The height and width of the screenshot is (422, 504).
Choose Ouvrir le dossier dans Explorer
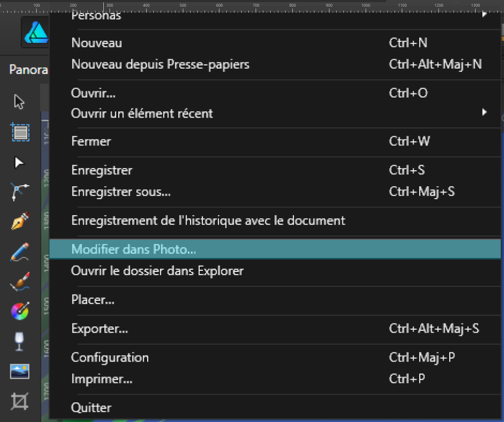pos(275,271)
